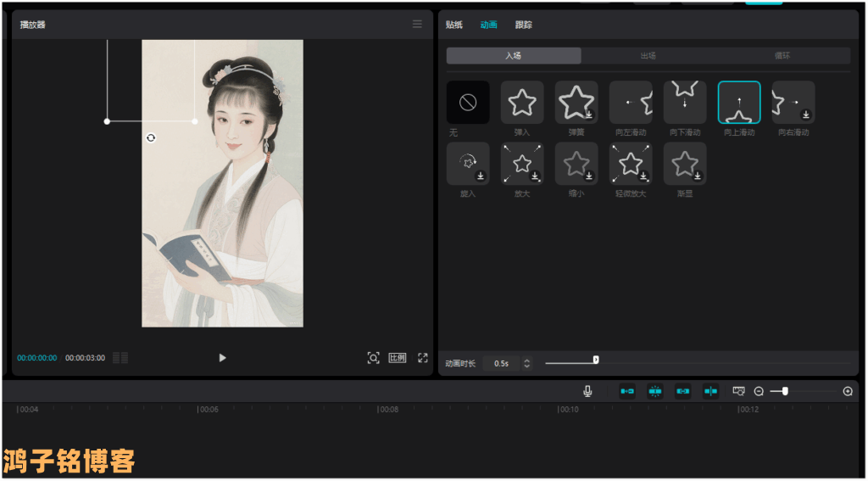
Task: Switch to the 出场 animation tab
Action: [x=648, y=56]
